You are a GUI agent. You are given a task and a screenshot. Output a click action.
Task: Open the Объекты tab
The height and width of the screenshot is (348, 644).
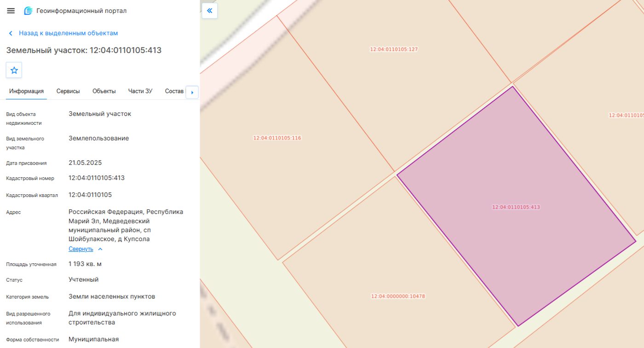[x=104, y=91]
